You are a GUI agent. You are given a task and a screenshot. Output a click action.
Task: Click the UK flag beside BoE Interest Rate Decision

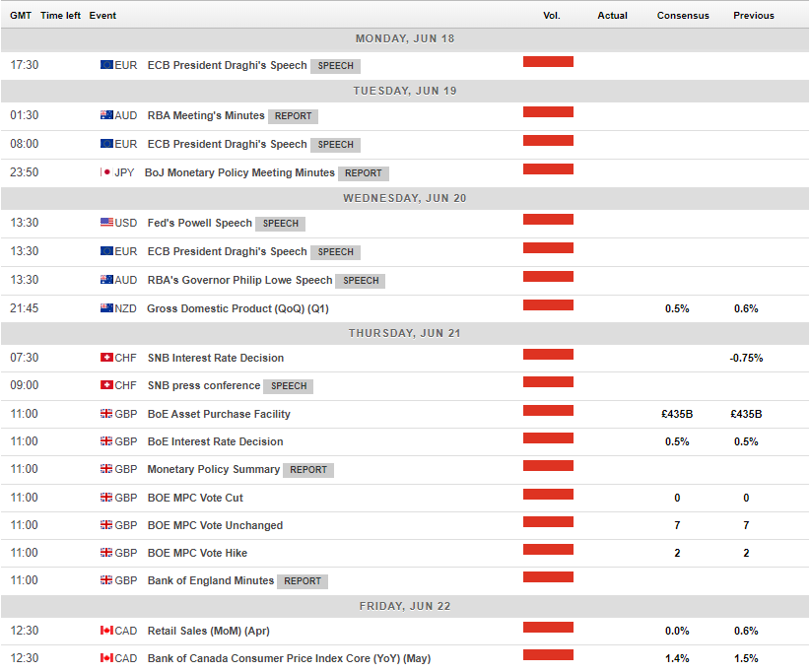pos(106,440)
